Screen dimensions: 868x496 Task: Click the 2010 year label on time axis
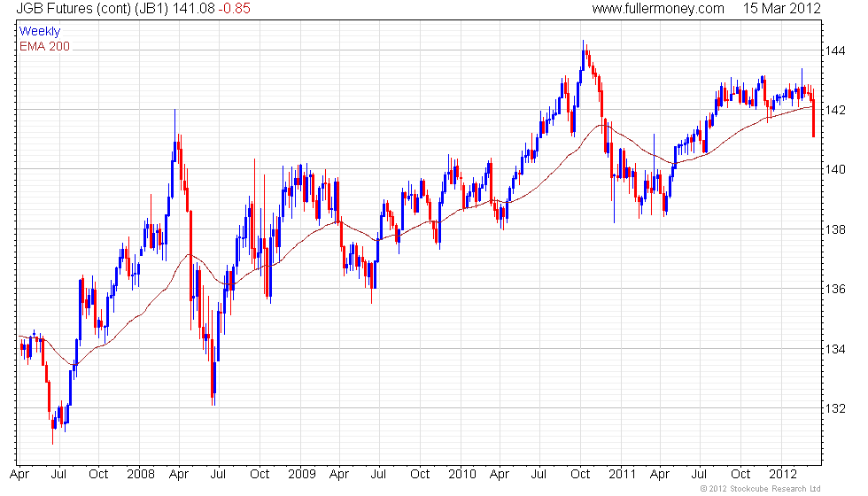[x=462, y=475]
